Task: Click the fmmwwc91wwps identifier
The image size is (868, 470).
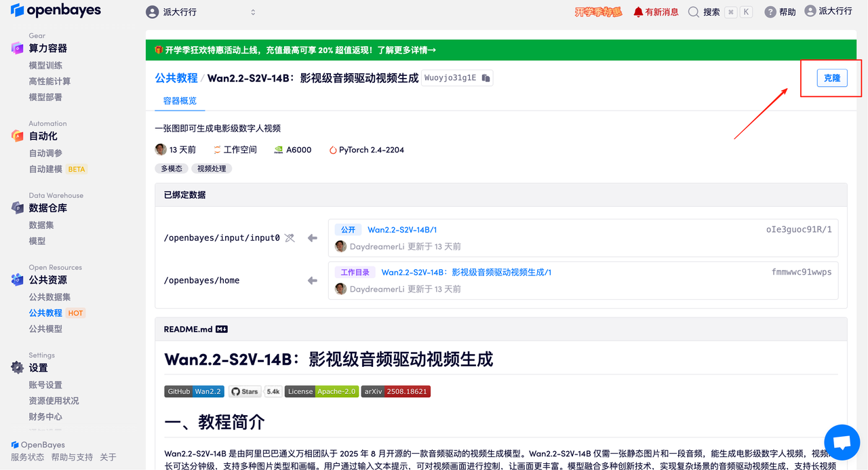Action: pyautogui.click(x=802, y=272)
